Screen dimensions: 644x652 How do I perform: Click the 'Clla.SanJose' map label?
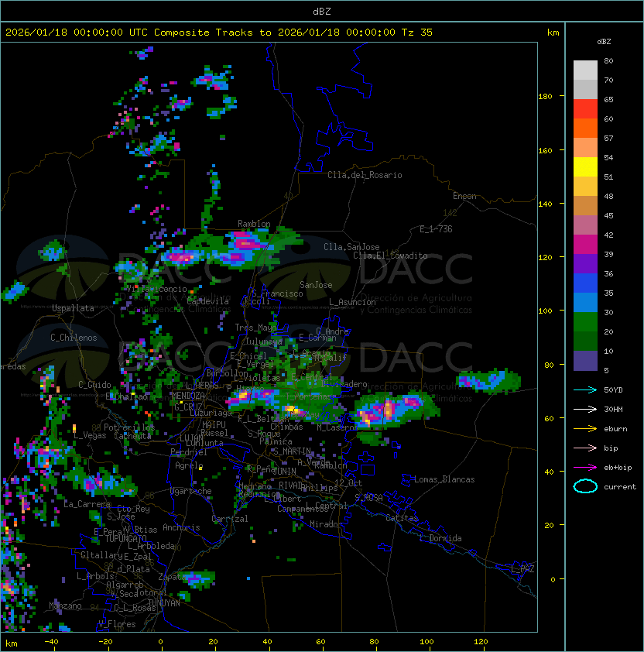pyautogui.click(x=351, y=247)
